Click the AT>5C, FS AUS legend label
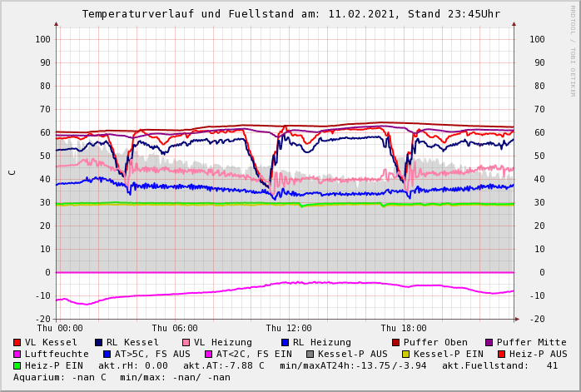 152,354
